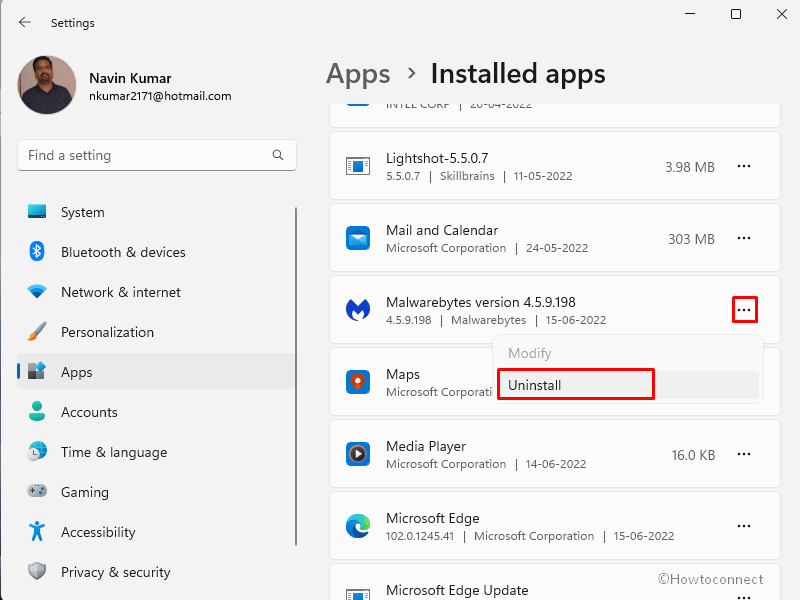Screen dimensions: 800x600
Task: Close the Settings window
Action: pyautogui.click(x=782, y=14)
